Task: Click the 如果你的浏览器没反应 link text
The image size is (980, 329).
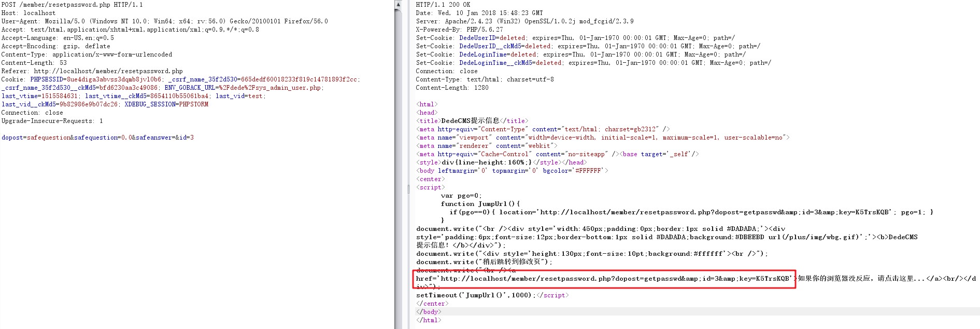Action: click(x=861, y=279)
